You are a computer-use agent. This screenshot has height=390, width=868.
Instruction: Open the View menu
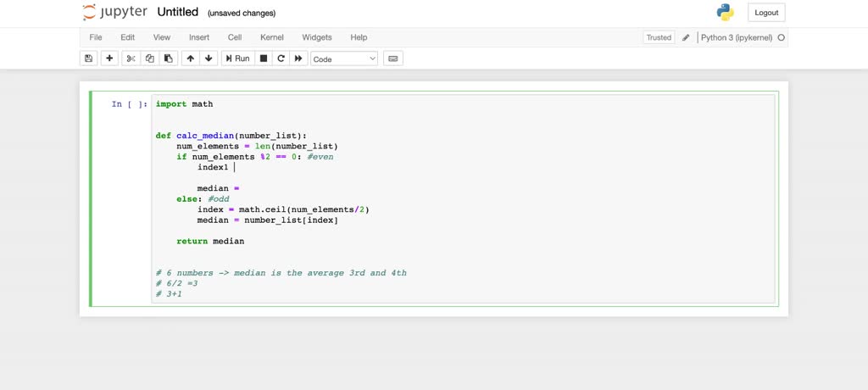[x=162, y=37]
